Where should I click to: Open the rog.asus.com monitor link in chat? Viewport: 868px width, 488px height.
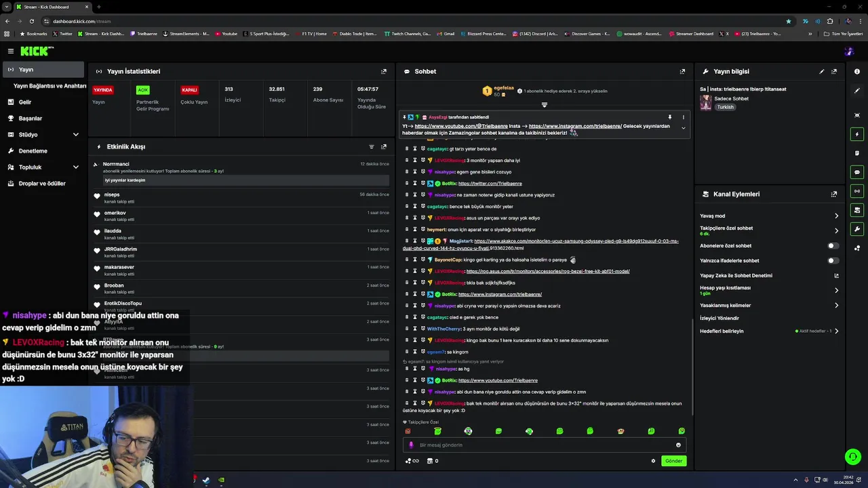click(548, 271)
